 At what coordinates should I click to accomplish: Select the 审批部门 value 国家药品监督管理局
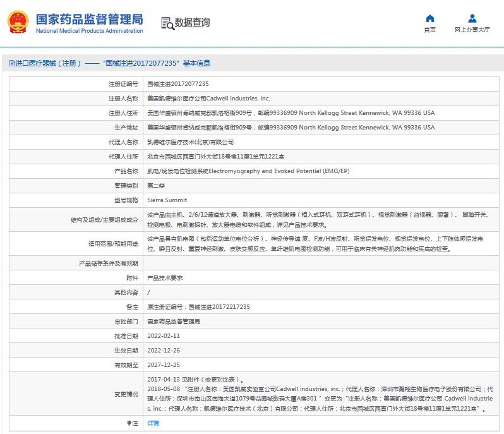pos(174,322)
